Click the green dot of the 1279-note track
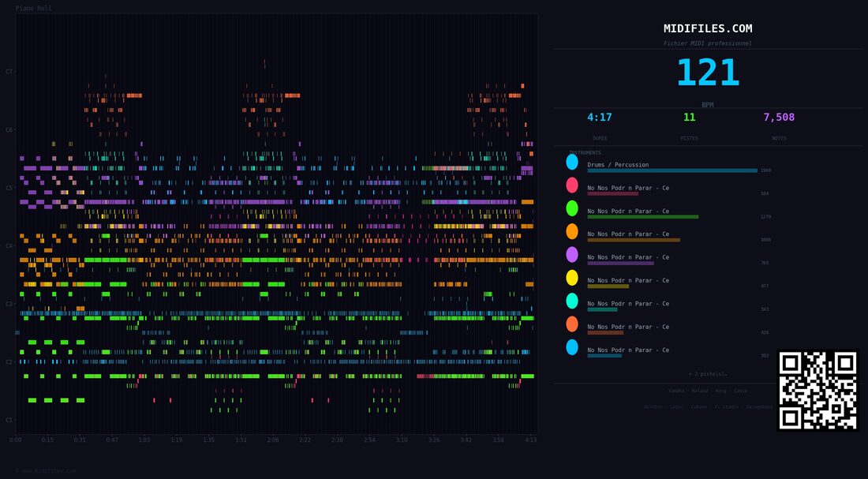 (572, 208)
